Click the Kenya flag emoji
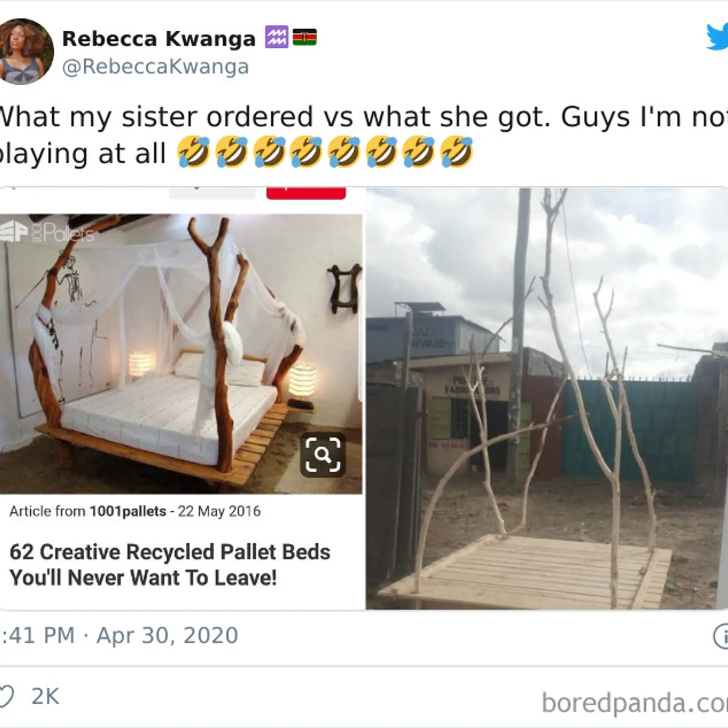This screenshot has height=728, width=728. point(305,37)
